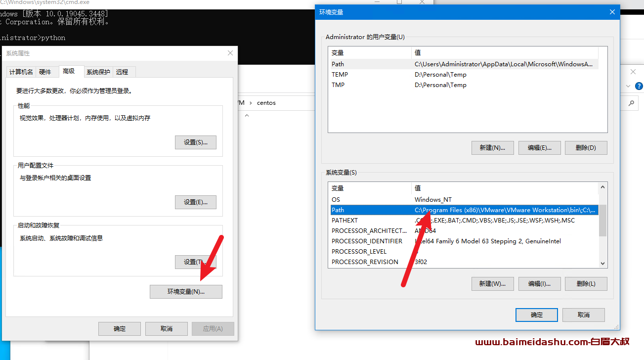This screenshot has height=360, width=644.
Task: Delete the user variable with 删除(D)
Action: pos(586,148)
